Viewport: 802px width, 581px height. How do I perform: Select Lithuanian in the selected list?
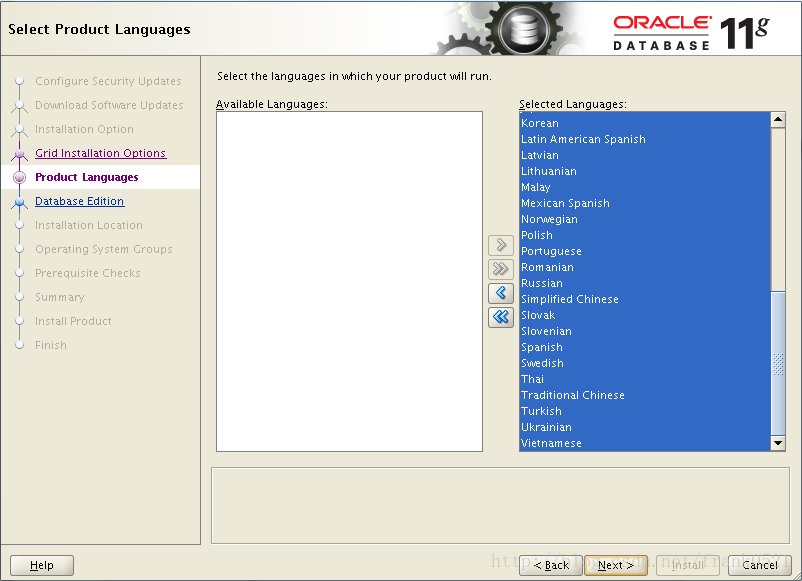(645, 171)
